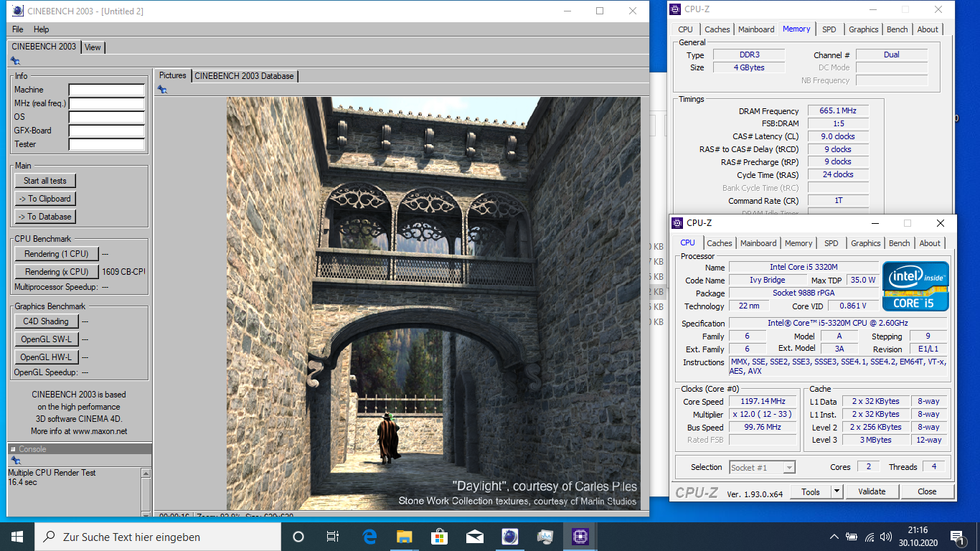Viewport: 980px width, 551px height.
Task: Open Microsoft Store from taskbar
Action: (x=439, y=536)
